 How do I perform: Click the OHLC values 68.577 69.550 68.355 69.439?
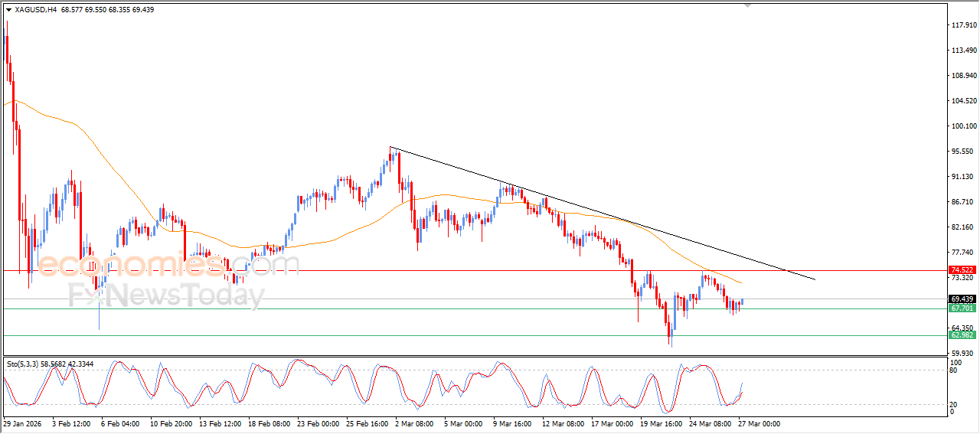pos(108,8)
